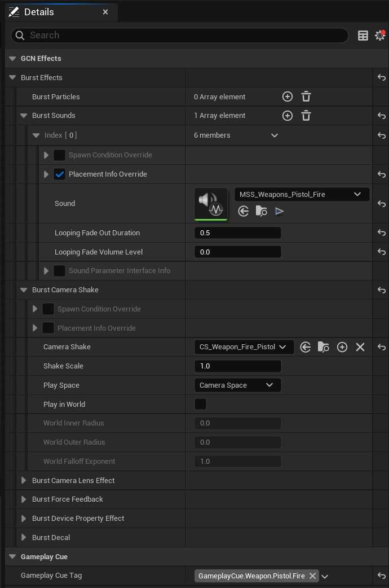Toggle property matrix table view icon
Viewport: 389px width, 588px height.
pos(363,36)
